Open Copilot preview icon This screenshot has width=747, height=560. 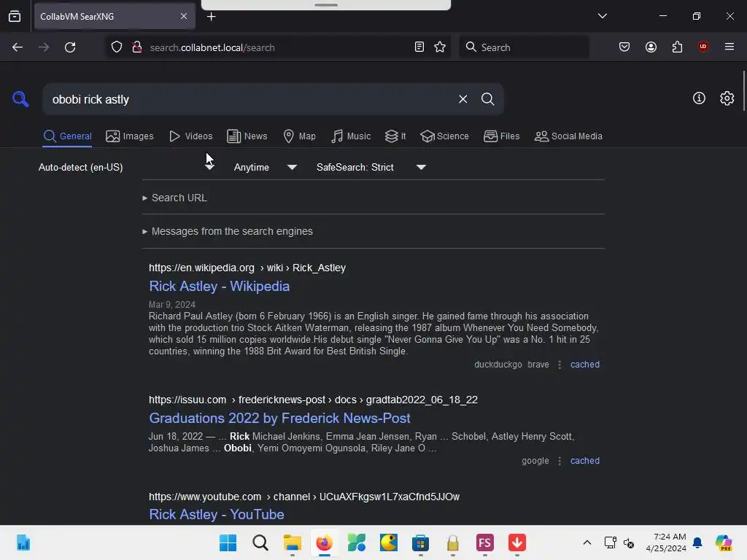723,542
